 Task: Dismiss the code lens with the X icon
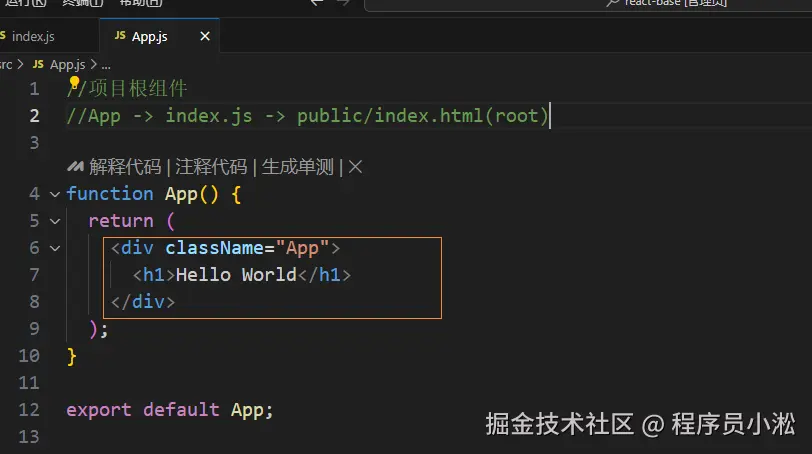click(355, 167)
